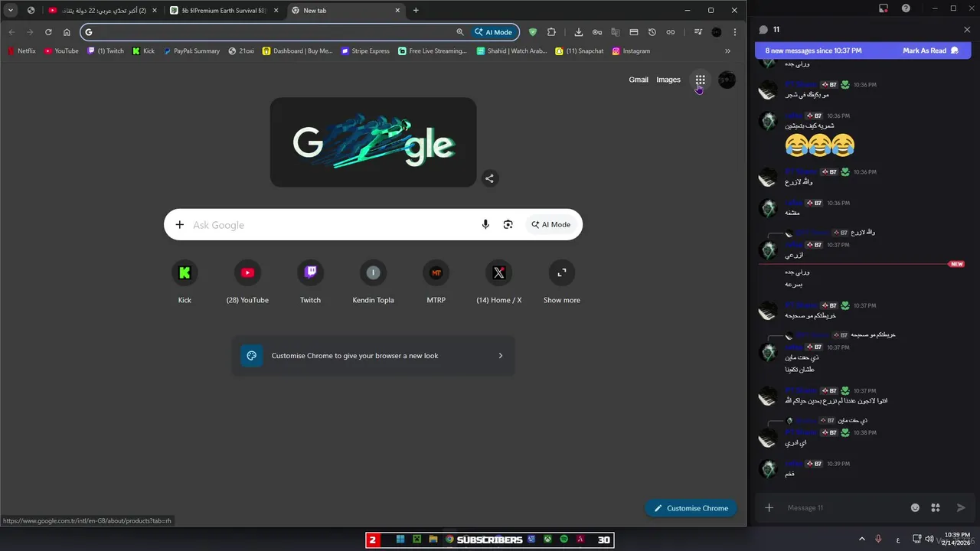The image size is (980, 551).
Task: Open the MTRP shortcut tile
Action: (436, 282)
